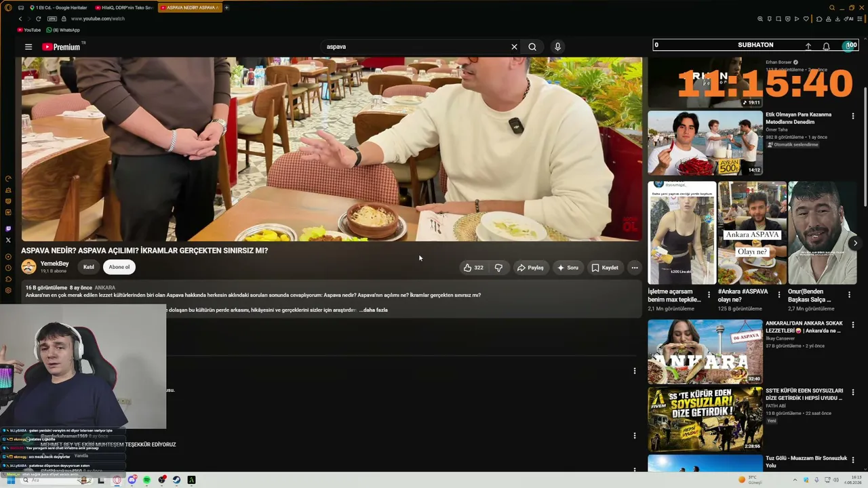Open Tuz Gölü video title
The image size is (868, 488).
pyautogui.click(x=806, y=462)
